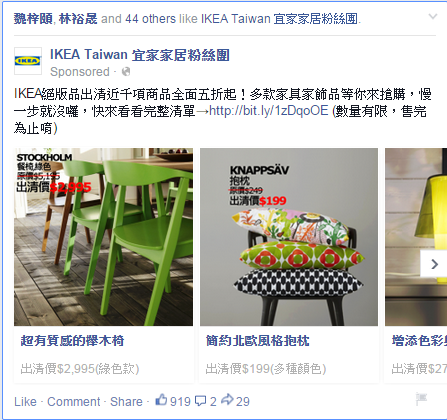
Task: Open the yellow lamp product image
Action: pyautogui.click(x=416, y=237)
